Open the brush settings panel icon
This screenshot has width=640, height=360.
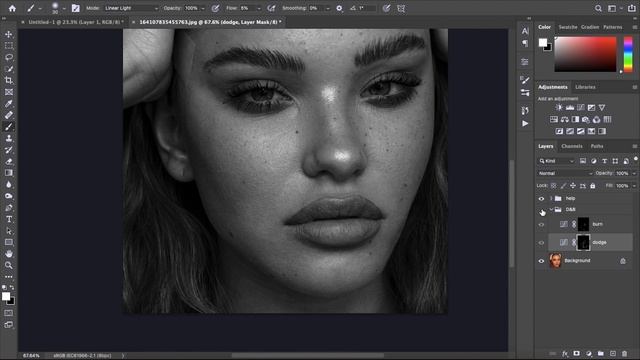[76, 8]
